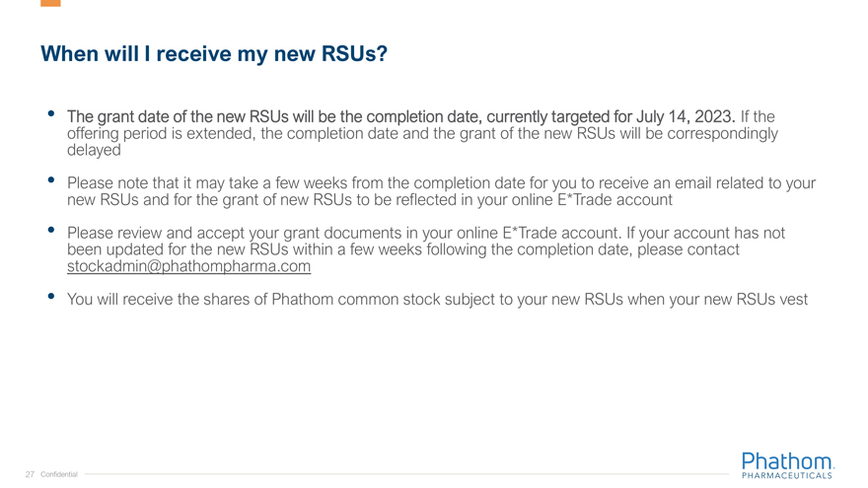Select the slide title about new RSUs
This screenshot has height=488, width=868.
(x=213, y=54)
